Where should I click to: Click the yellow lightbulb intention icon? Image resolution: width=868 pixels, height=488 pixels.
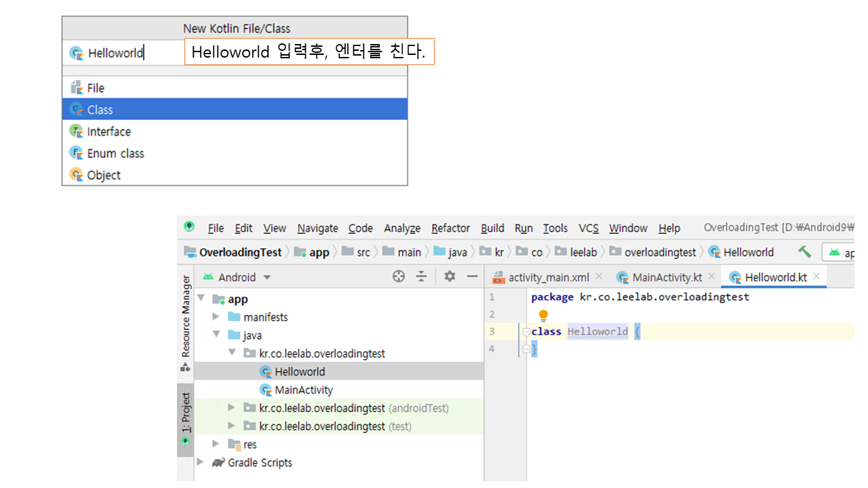point(543,315)
